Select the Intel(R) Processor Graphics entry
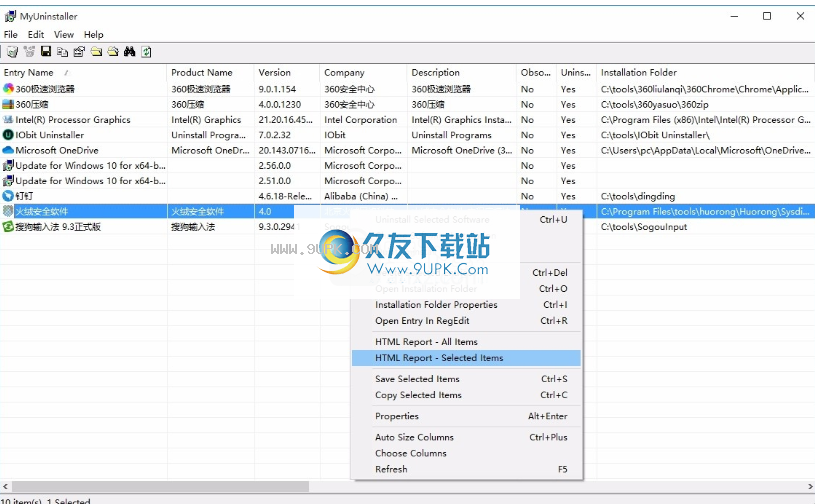The image size is (815, 504). (73, 120)
